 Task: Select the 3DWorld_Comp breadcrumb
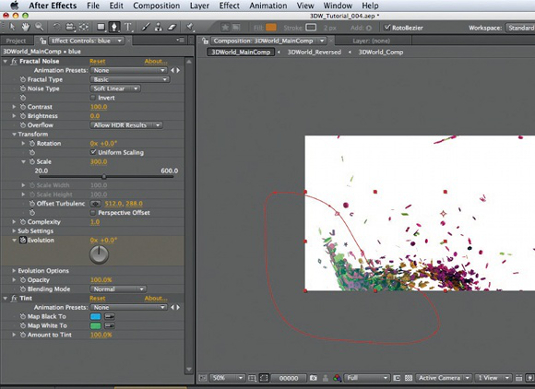380,52
